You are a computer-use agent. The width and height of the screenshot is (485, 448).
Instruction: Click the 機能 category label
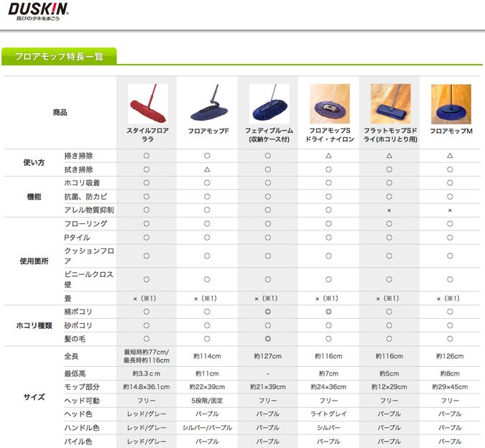point(34,197)
